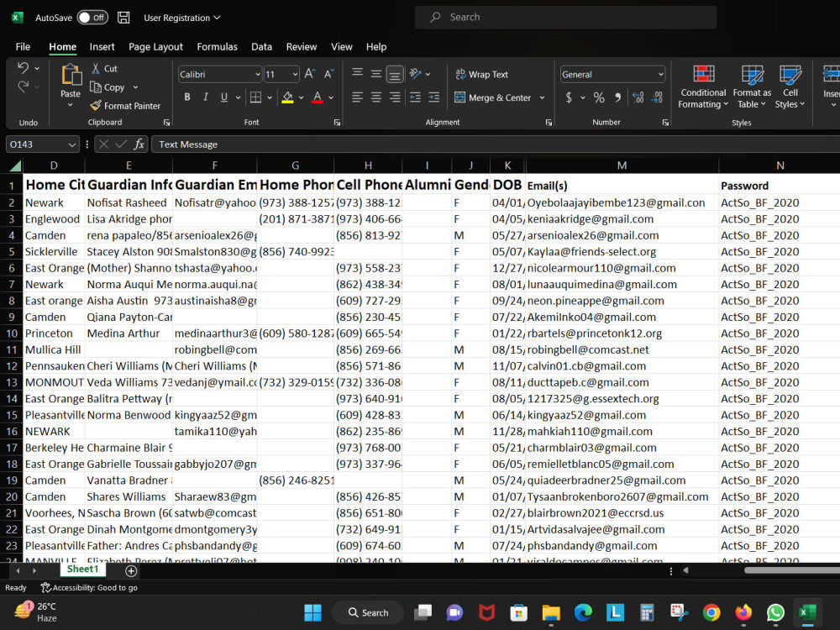Click the Borders icon
This screenshot has width=840, height=630.
click(255, 97)
